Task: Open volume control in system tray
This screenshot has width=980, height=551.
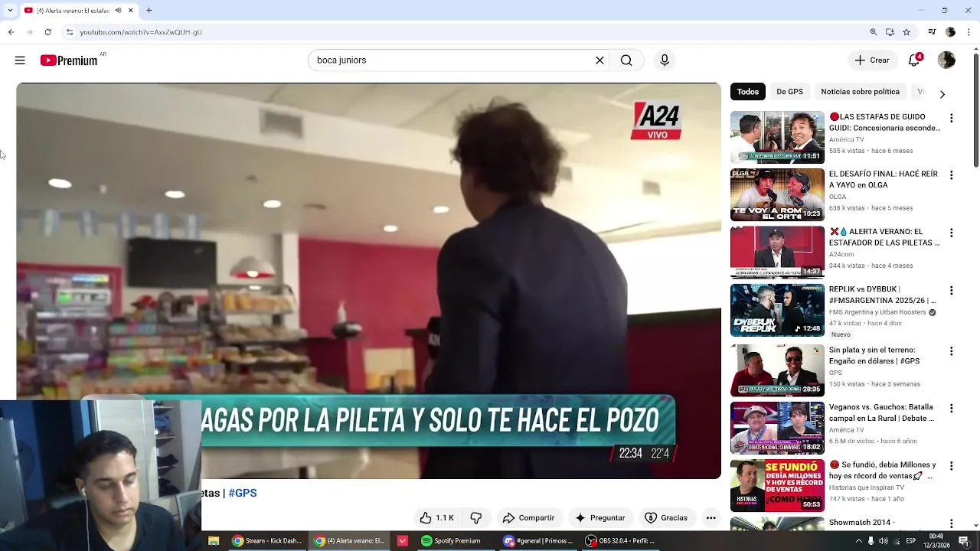Action: (884, 540)
